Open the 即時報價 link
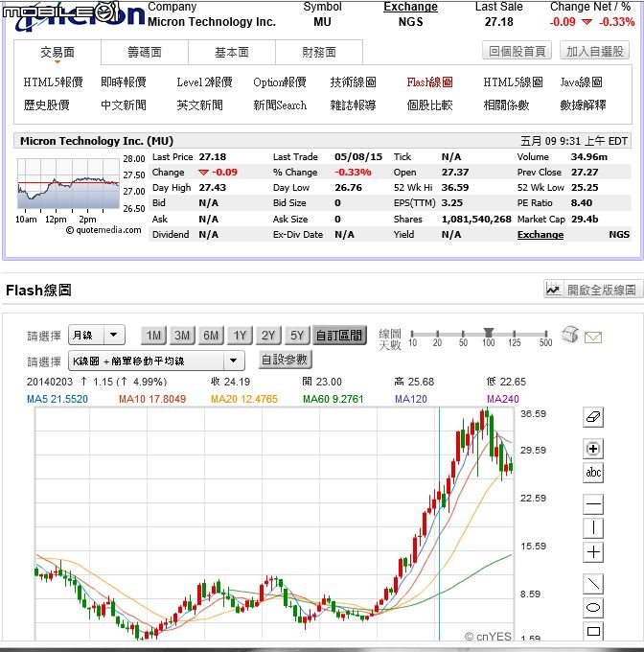The image size is (644, 652). point(124,82)
